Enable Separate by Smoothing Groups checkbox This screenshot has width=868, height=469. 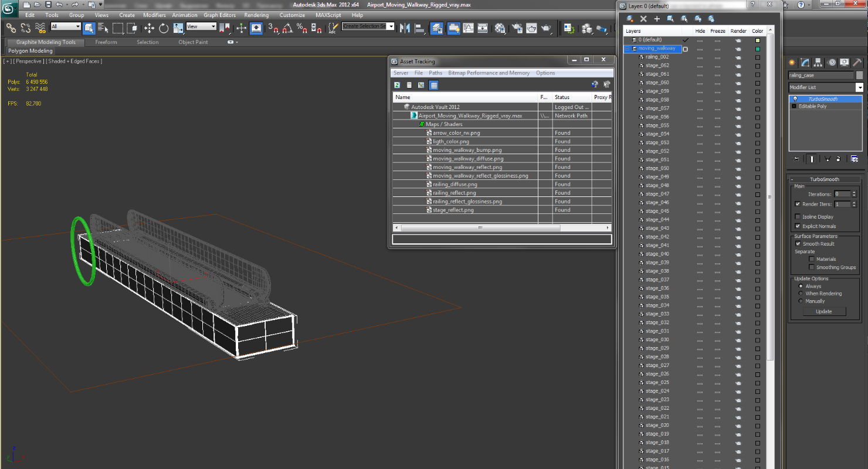click(812, 267)
